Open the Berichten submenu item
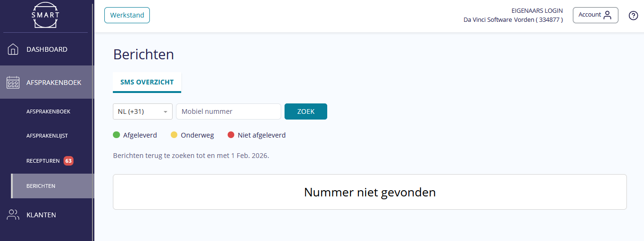This screenshot has width=644, height=241. click(x=41, y=186)
